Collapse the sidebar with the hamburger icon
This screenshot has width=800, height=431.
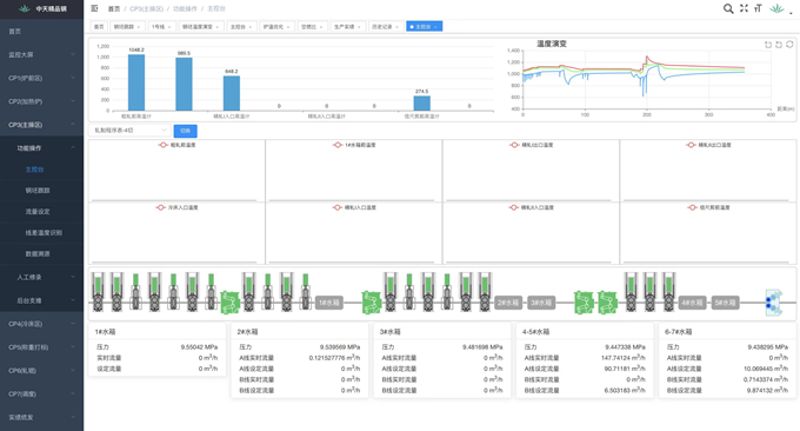coord(94,8)
